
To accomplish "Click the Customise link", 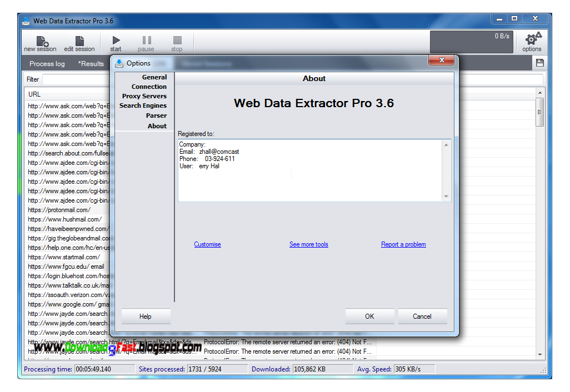I will click(207, 244).
